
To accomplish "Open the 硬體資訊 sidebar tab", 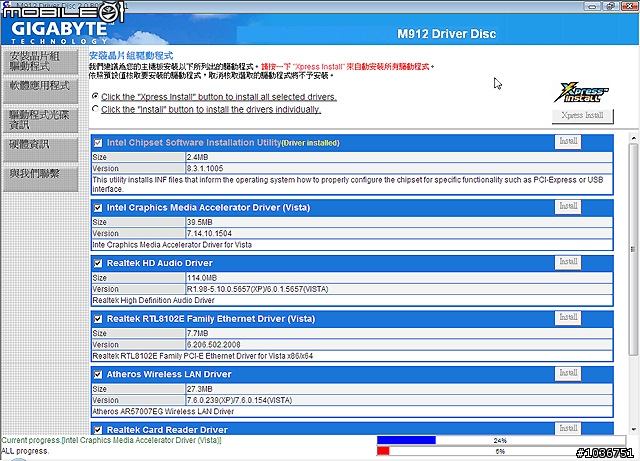I will pos(40,149).
